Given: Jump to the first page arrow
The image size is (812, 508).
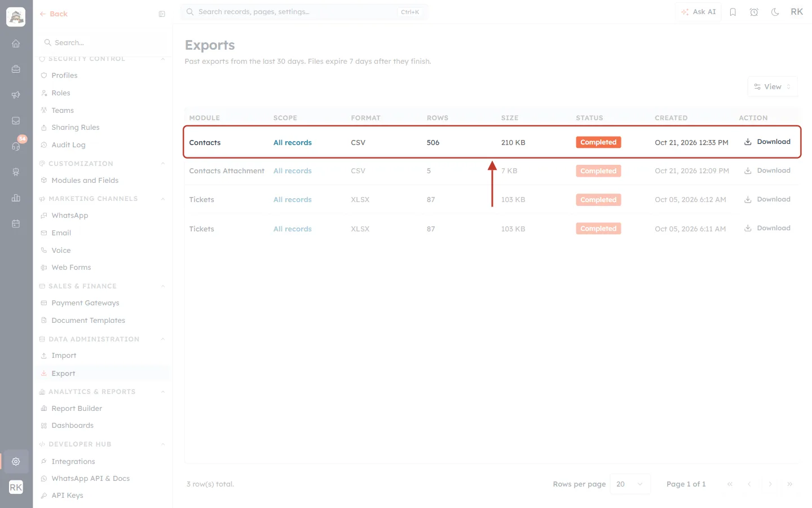Looking at the screenshot, I should click(730, 484).
